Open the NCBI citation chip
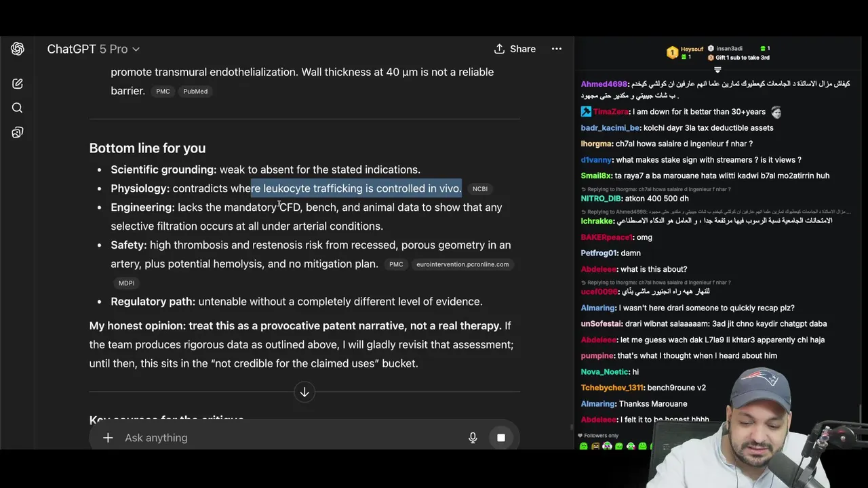This screenshot has height=488, width=868. (480, 189)
